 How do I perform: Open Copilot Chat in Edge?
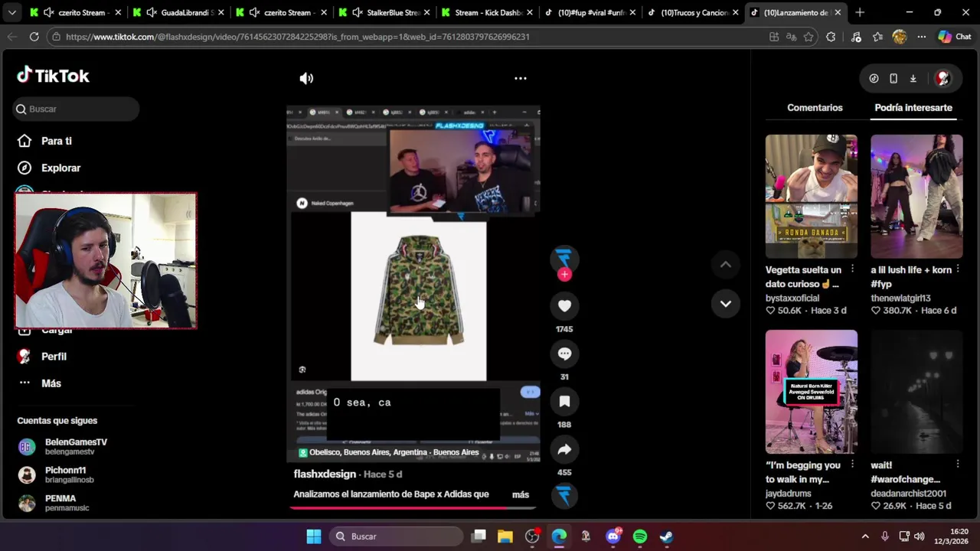click(x=955, y=37)
